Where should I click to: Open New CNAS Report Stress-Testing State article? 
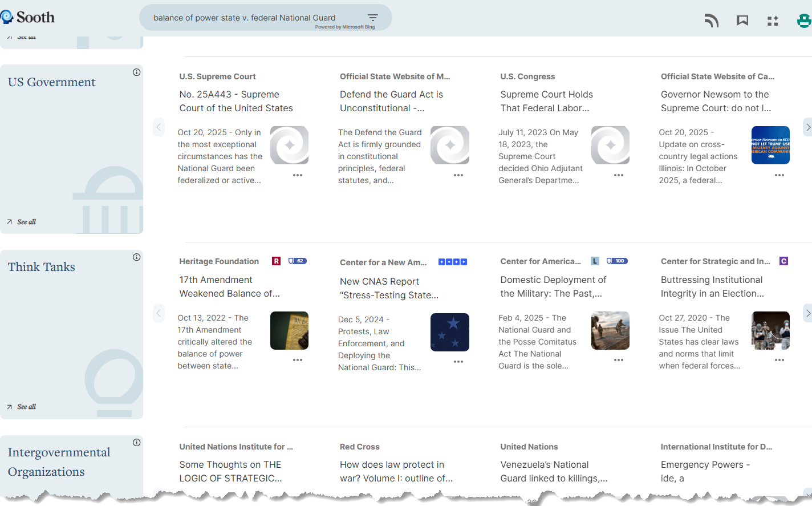389,288
